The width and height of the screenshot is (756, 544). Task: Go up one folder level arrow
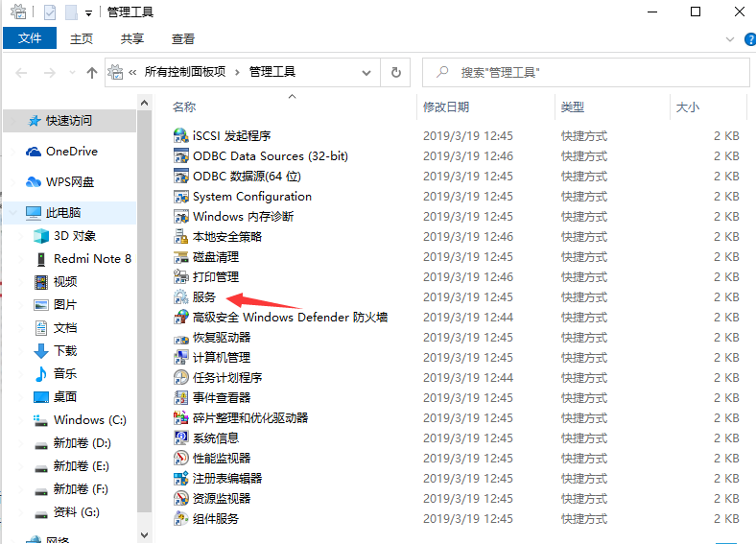pyautogui.click(x=92, y=72)
